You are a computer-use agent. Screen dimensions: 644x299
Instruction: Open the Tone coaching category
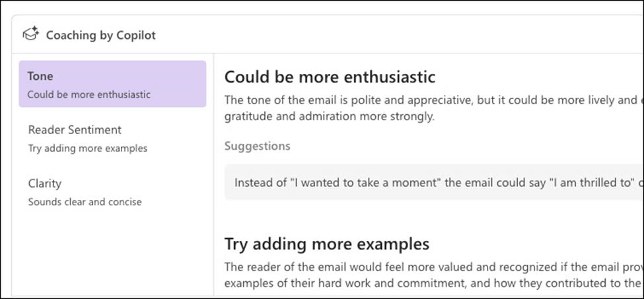(x=112, y=84)
